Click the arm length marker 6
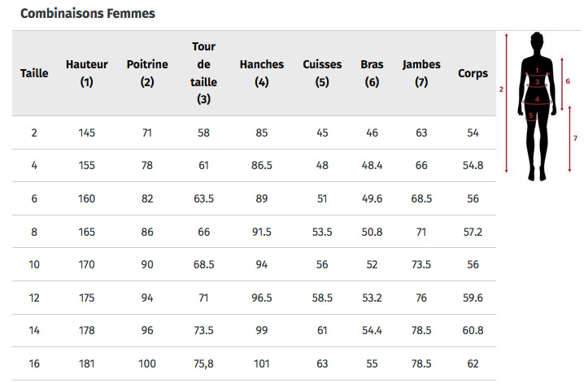The image size is (588, 387). tap(568, 81)
